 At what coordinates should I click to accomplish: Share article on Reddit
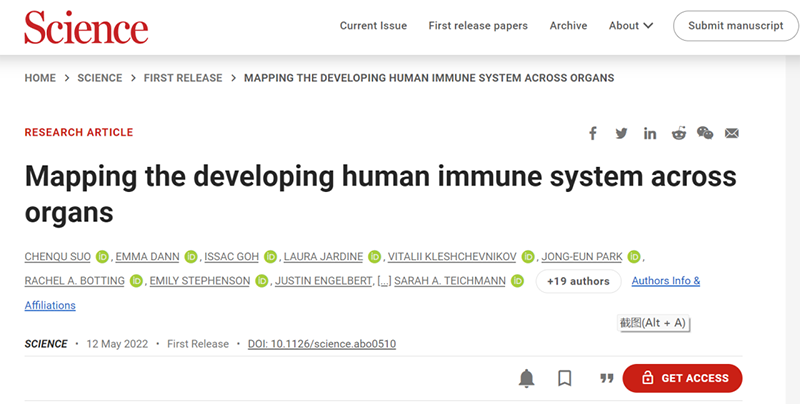coord(678,134)
